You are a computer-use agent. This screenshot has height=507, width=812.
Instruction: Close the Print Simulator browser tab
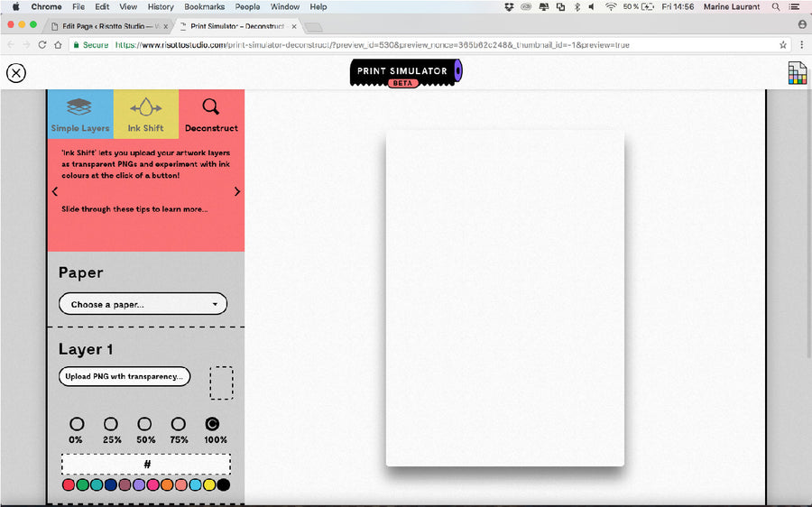pos(294,26)
